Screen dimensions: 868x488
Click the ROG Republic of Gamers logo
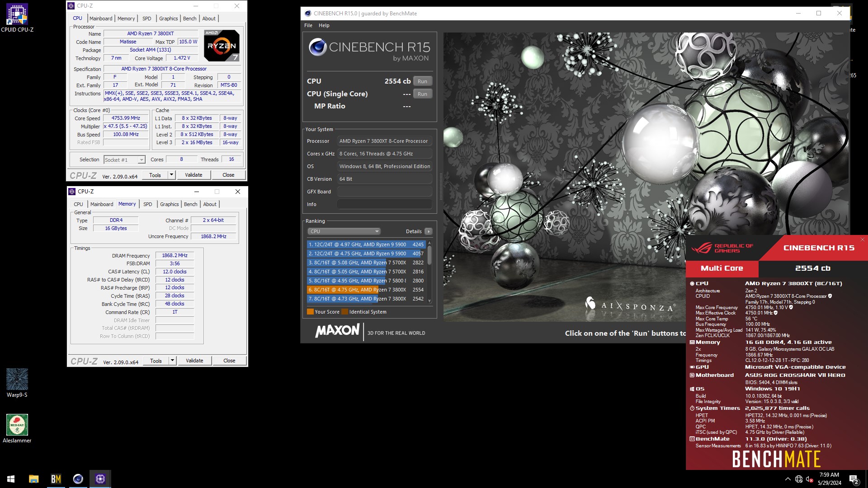click(722, 248)
